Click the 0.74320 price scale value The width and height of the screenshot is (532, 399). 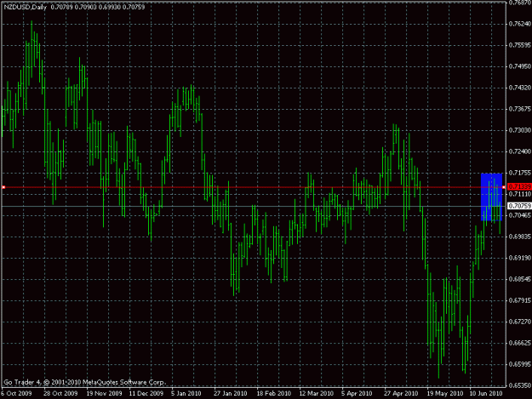(520, 88)
